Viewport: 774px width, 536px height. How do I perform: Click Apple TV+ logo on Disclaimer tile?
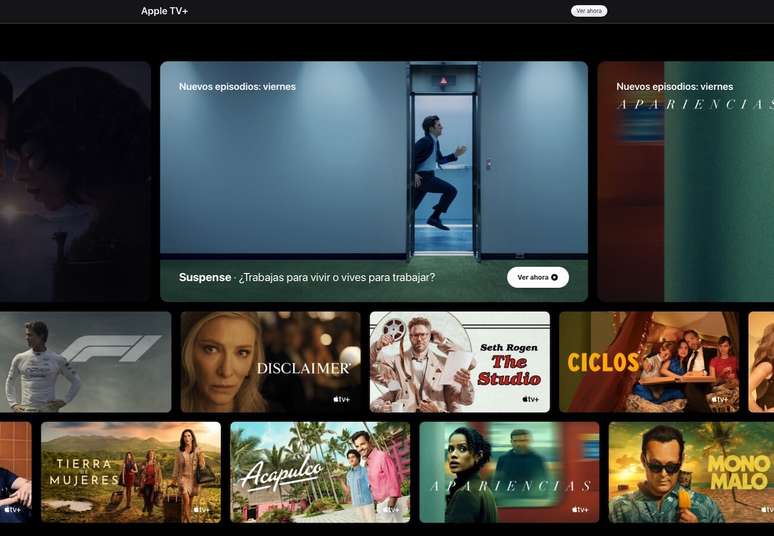(341, 399)
